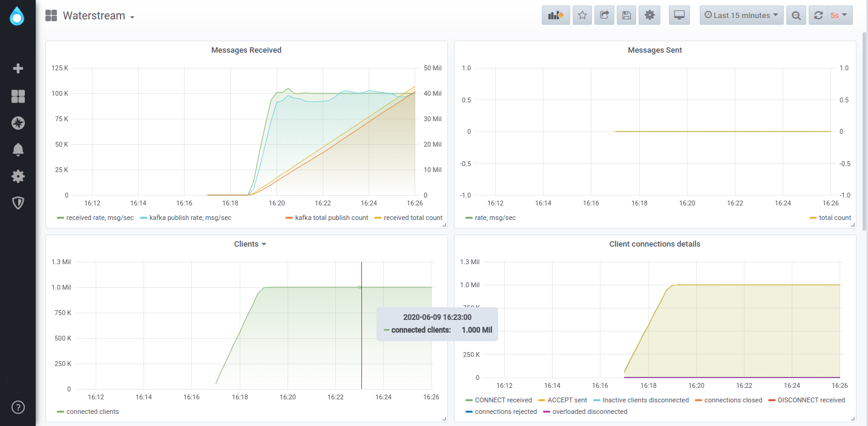The image size is (868, 426).
Task: Zoom out the time range
Action: (797, 15)
